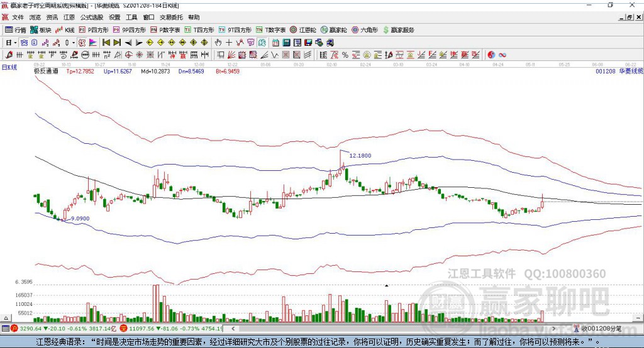Click the Shanghai index 3290.64 status entry
The image size is (644, 348).
click(x=64, y=329)
